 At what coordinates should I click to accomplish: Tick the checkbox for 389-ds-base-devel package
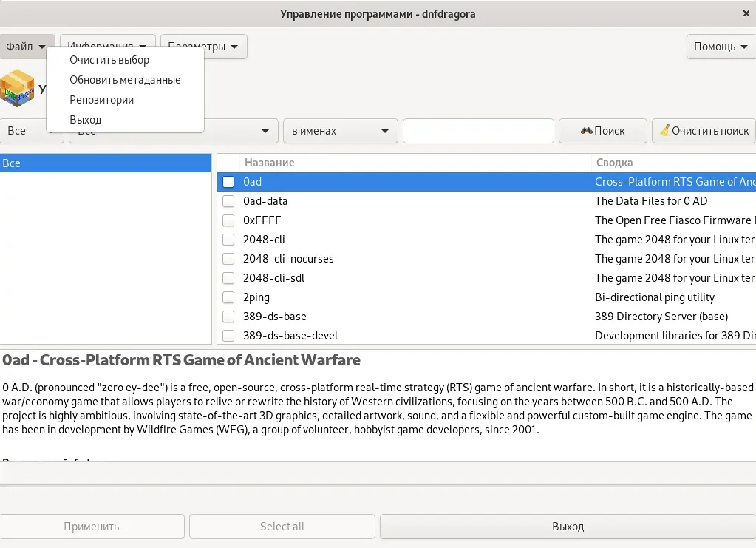[228, 336]
